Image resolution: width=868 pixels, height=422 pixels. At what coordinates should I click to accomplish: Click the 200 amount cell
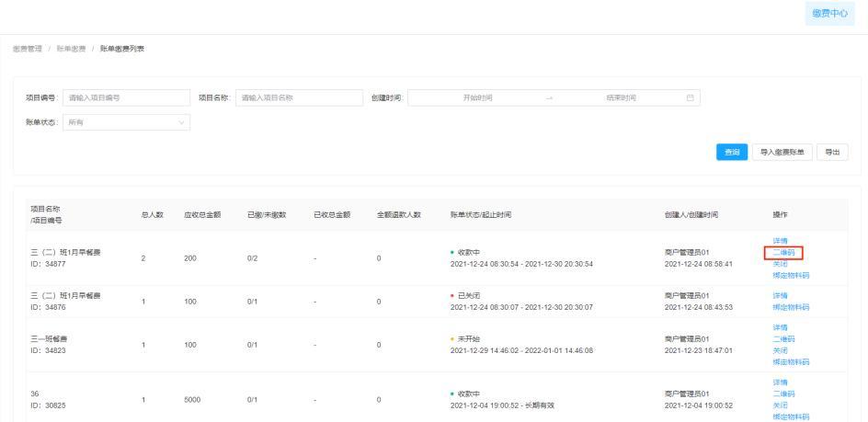pos(189,258)
